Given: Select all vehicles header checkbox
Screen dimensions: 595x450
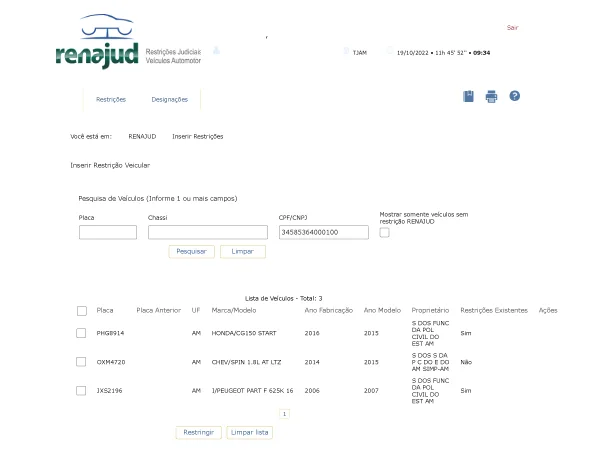Looking at the screenshot, I should [82, 311].
